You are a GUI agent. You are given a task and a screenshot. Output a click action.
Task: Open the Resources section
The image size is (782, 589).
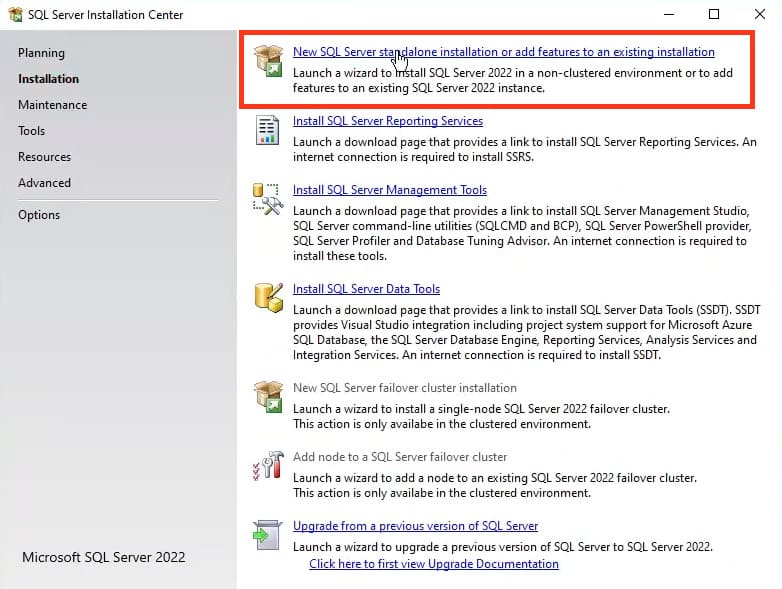click(x=44, y=157)
